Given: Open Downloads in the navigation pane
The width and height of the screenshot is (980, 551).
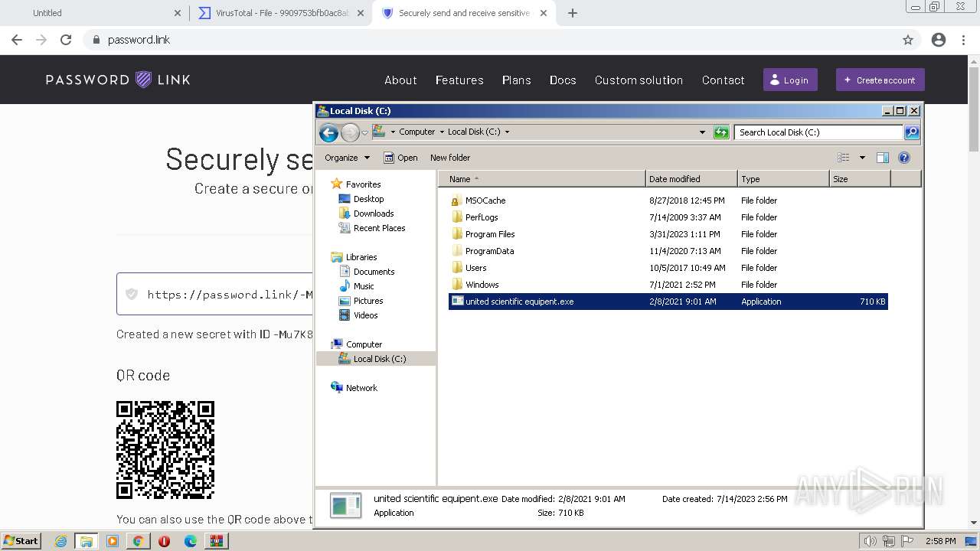Looking at the screenshot, I should point(374,214).
